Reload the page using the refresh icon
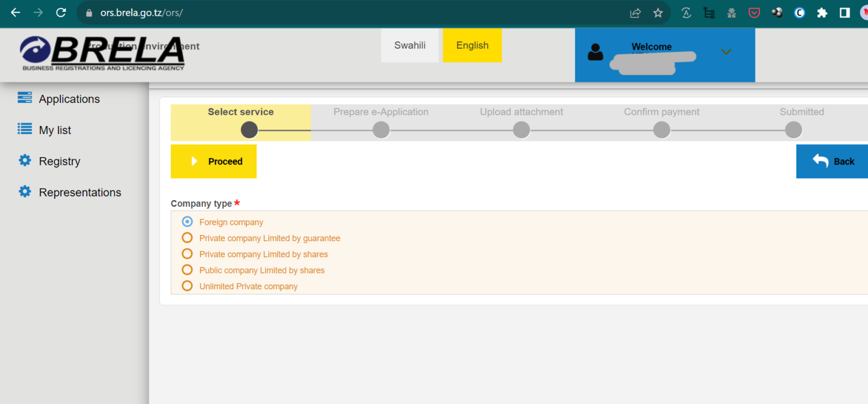 (61, 12)
